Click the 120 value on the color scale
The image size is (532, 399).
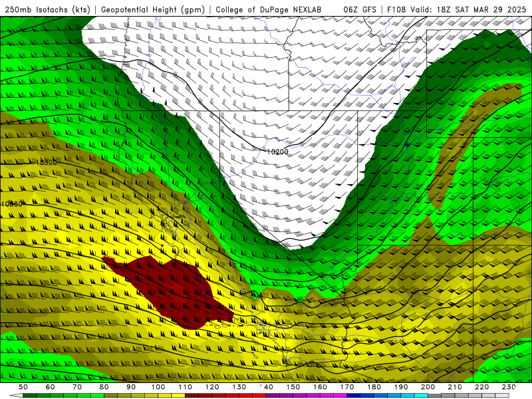pyautogui.click(x=212, y=387)
